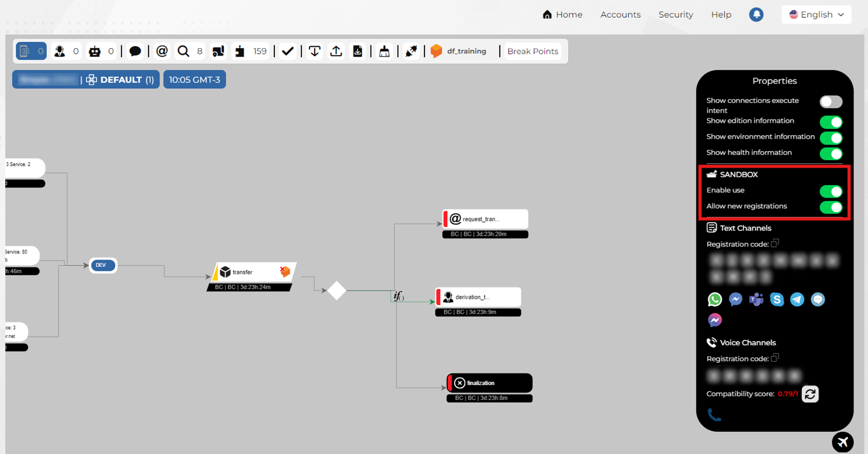
Task: Click the purple Messenger channel icon
Action: pos(715,320)
